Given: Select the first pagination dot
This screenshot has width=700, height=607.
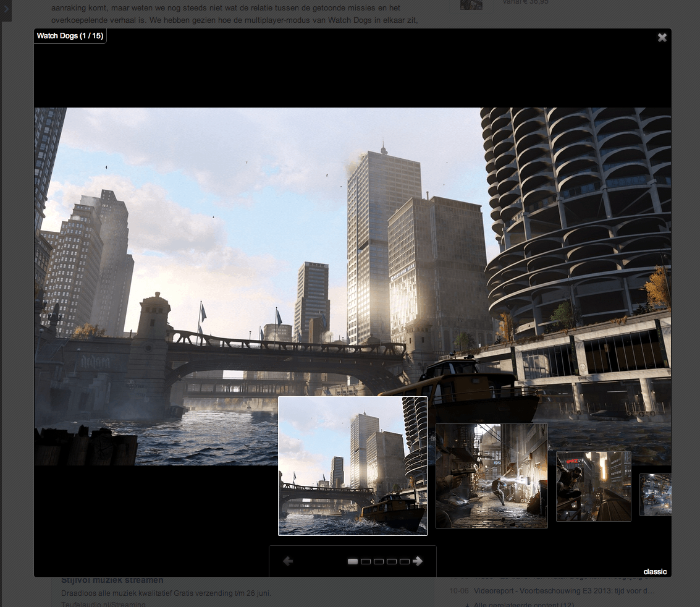Looking at the screenshot, I should 353,561.
